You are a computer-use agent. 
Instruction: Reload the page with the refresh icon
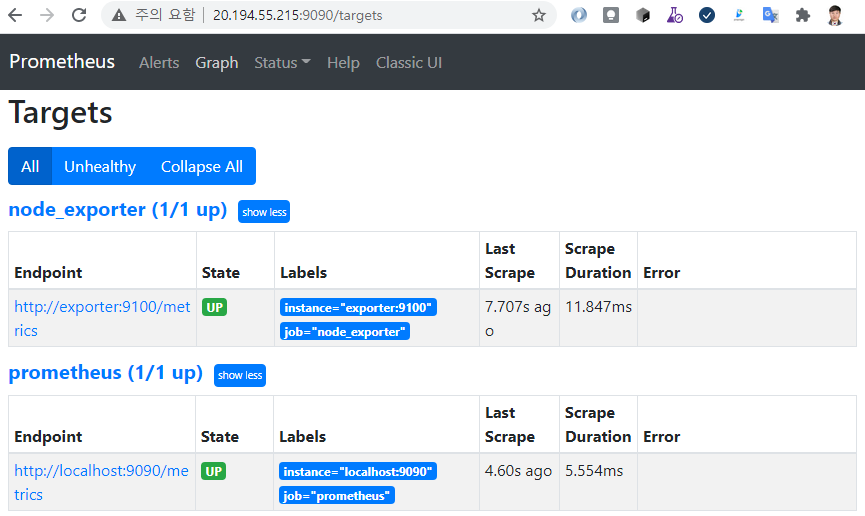point(78,15)
